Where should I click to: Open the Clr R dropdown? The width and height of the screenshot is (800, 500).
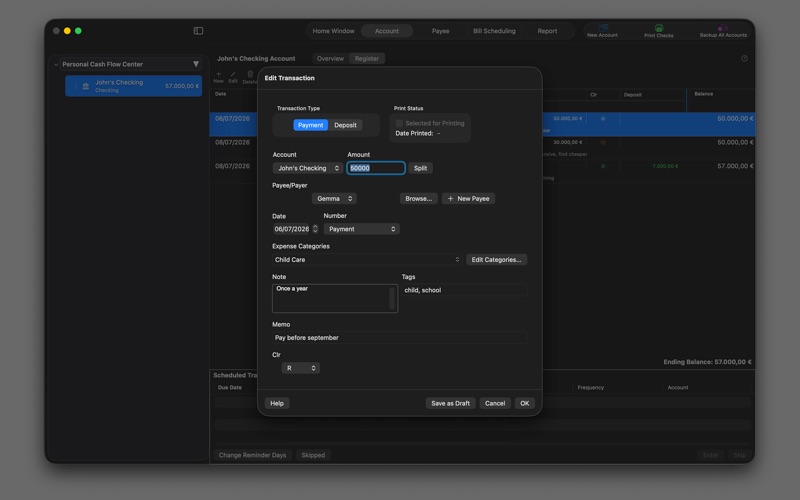point(301,368)
